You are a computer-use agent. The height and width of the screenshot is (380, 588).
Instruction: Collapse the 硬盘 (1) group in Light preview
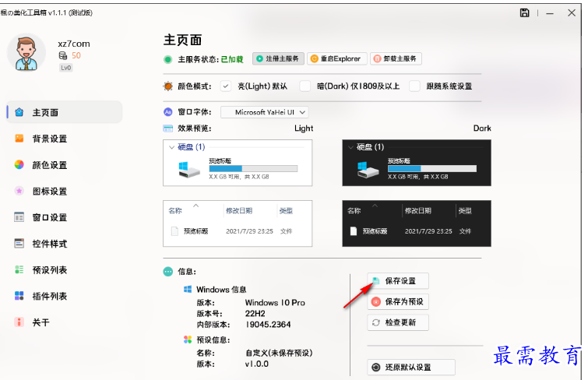coord(172,146)
